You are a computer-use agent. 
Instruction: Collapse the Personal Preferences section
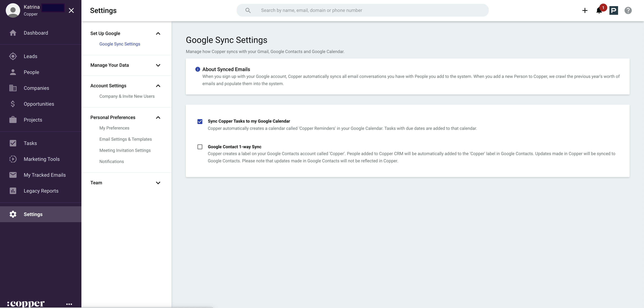(158, 117)
